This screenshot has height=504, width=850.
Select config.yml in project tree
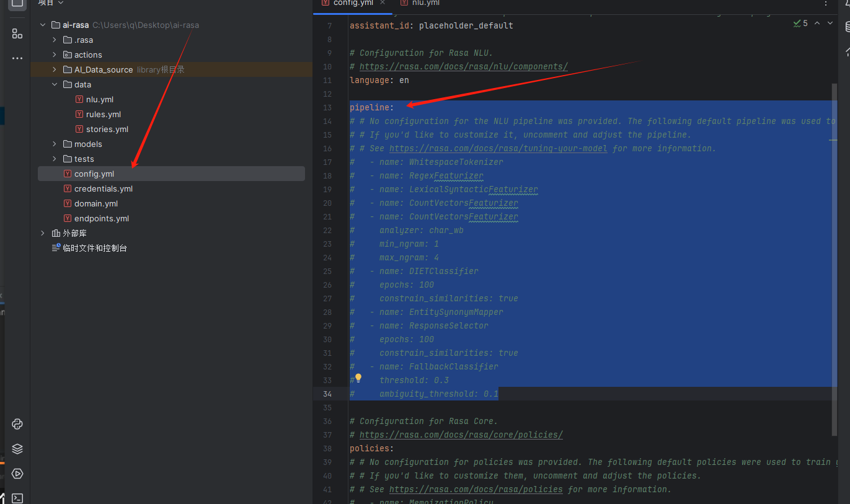tap(171, 174)
